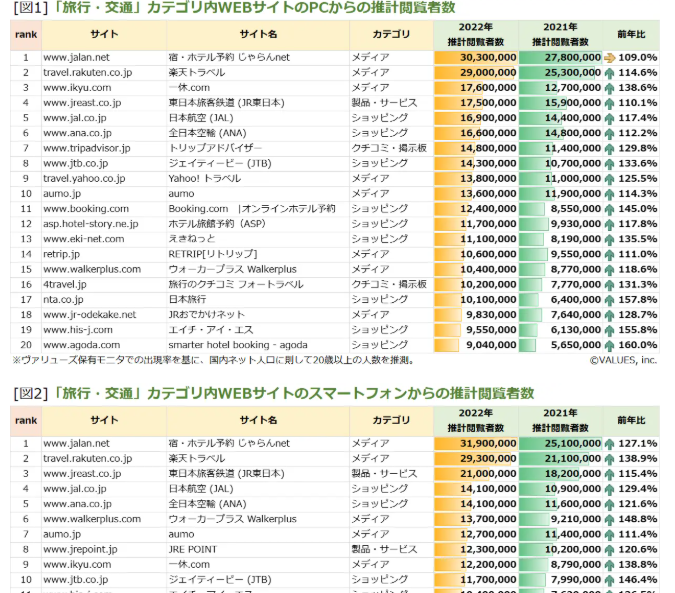This screenshot has height=593, width=675.
Task: Click the green up arrow beside 148.8%
Action: pyautogui.click(x=610, y=519)
